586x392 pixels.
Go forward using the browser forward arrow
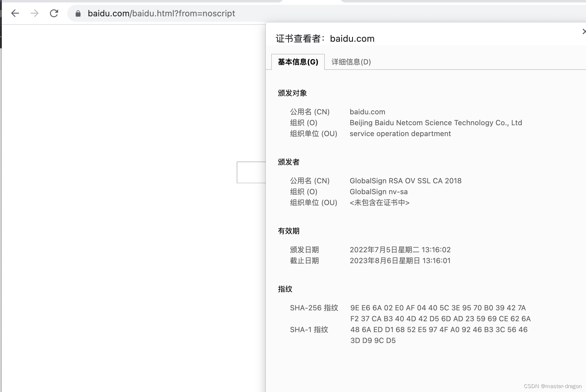(x=35, y=13)
